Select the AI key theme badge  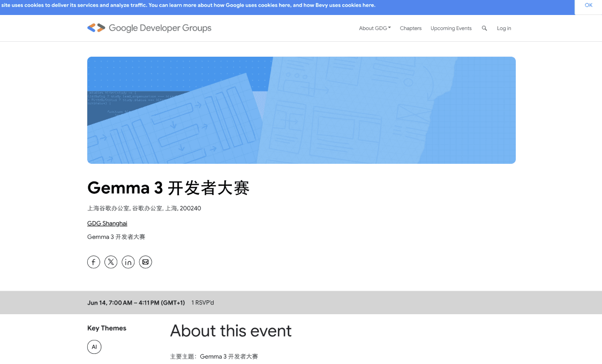[x=94, y=347]
